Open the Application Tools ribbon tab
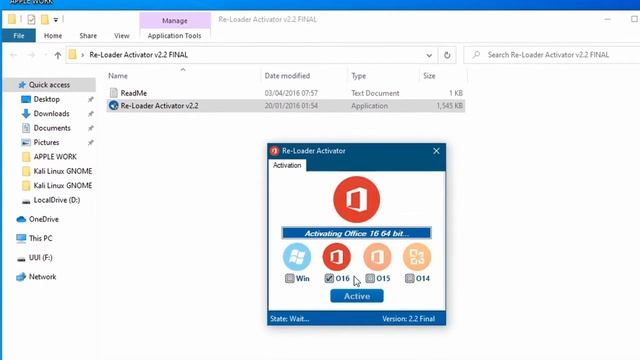Image resolution: width=640 pixels, height=360 pixels. click(x=175, y=36)
